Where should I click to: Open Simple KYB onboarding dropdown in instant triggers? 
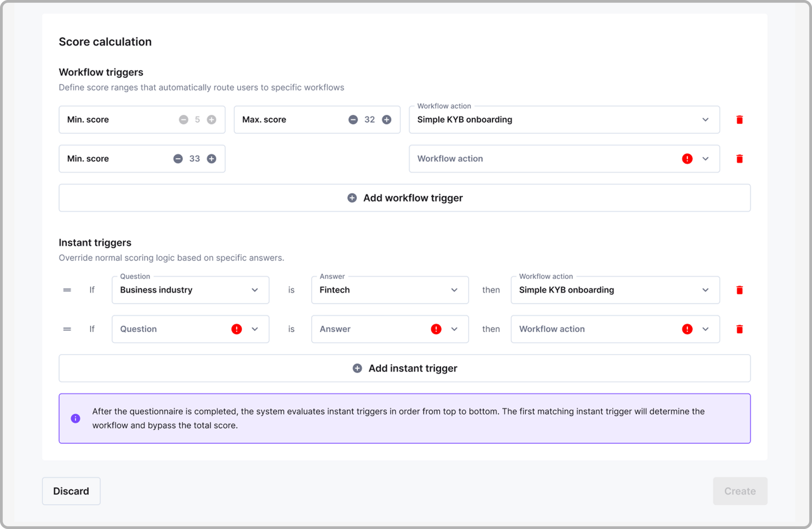(615, 290)
